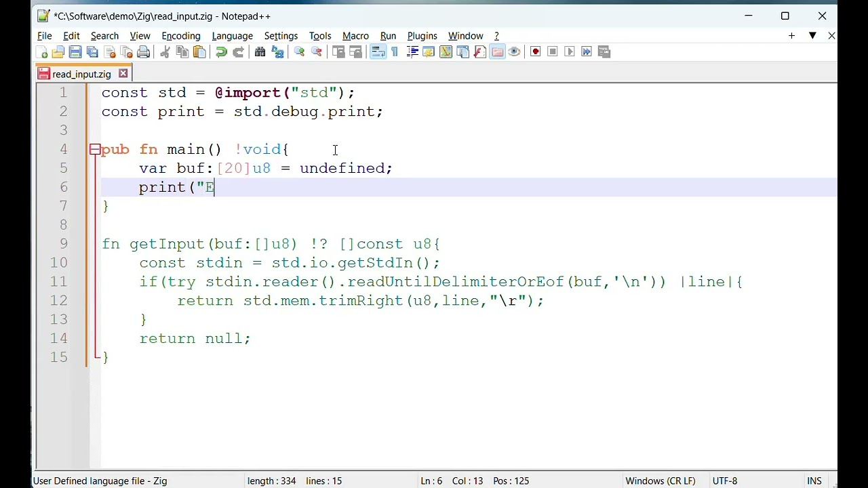
Task: Click the Save All toolbar icon
Action: click(92, 52)
